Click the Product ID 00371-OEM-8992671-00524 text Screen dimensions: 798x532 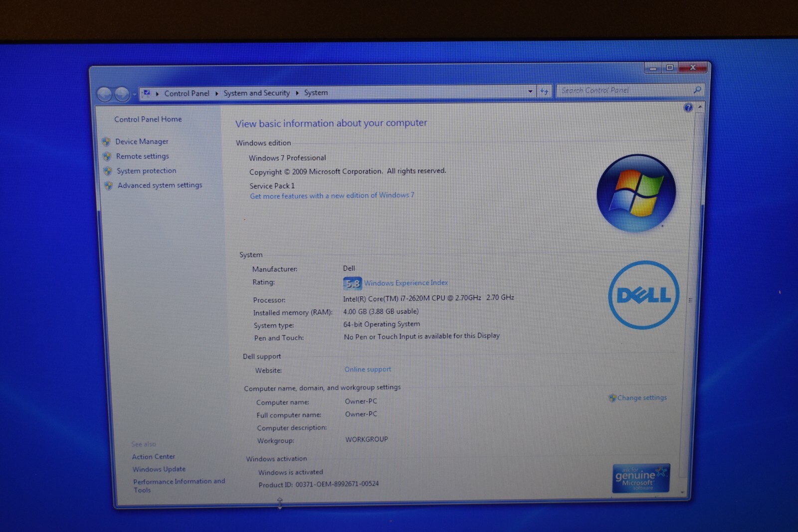coord(319,484)
